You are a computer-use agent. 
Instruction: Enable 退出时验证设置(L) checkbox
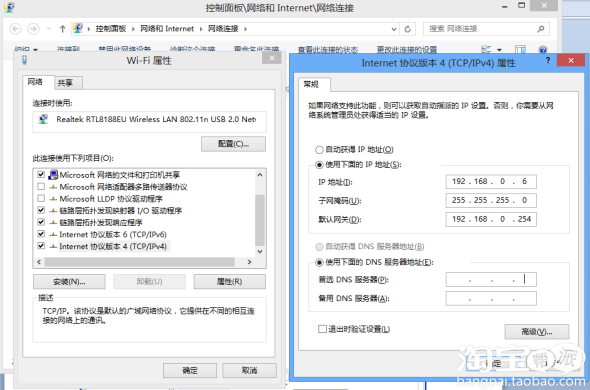322,329
